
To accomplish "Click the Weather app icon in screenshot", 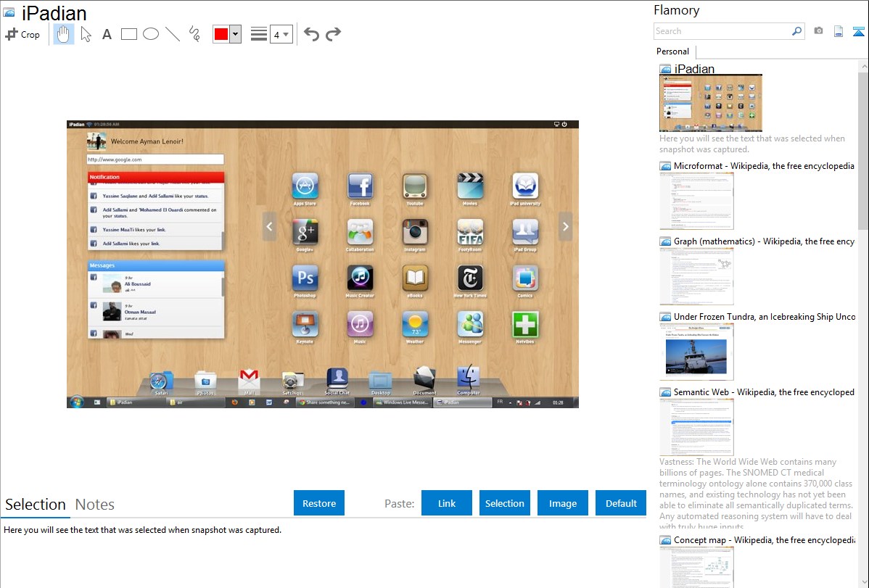I will point(414,324).
